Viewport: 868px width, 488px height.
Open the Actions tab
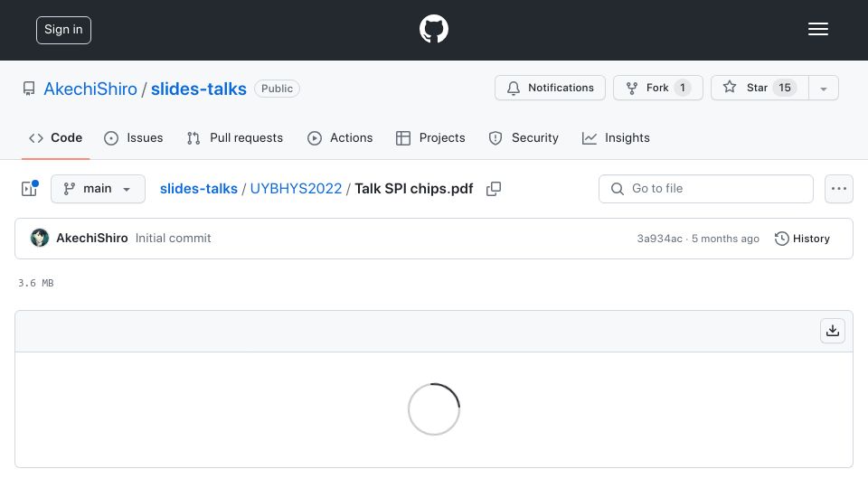pyautogui.click(x=340, y=137)
